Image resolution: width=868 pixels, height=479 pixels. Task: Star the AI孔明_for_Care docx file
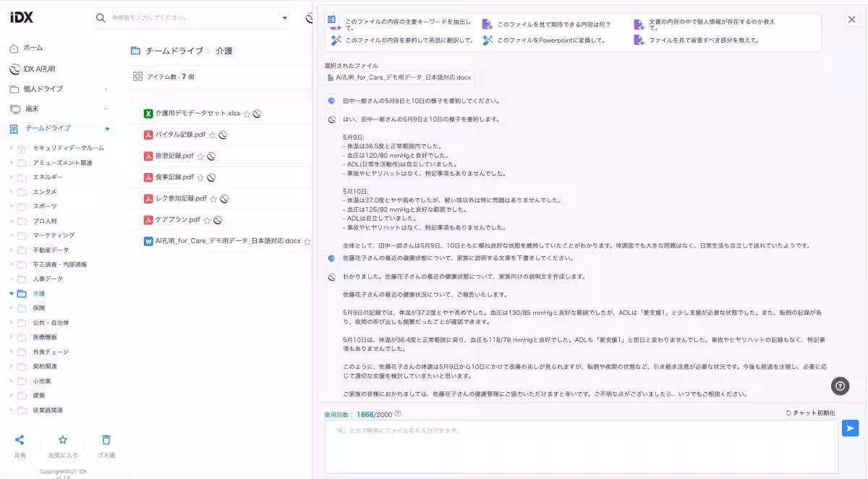point(307,241)
